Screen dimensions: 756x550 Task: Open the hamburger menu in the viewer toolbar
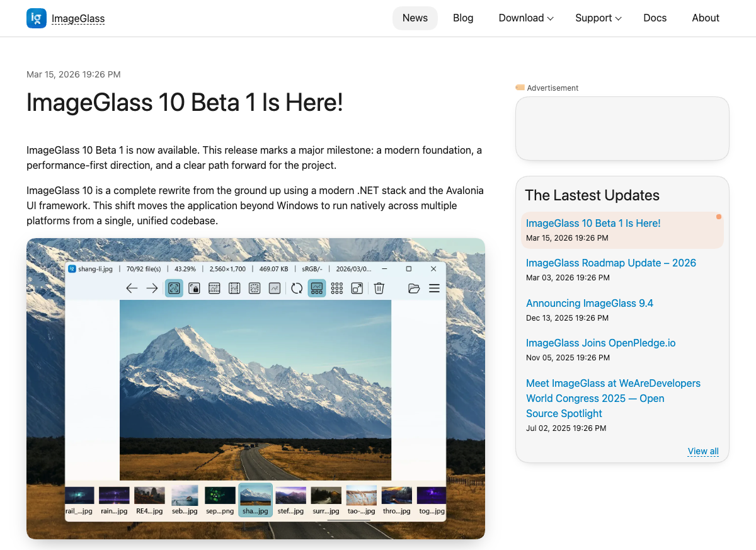pyautogui.click(x=434, y=288)
